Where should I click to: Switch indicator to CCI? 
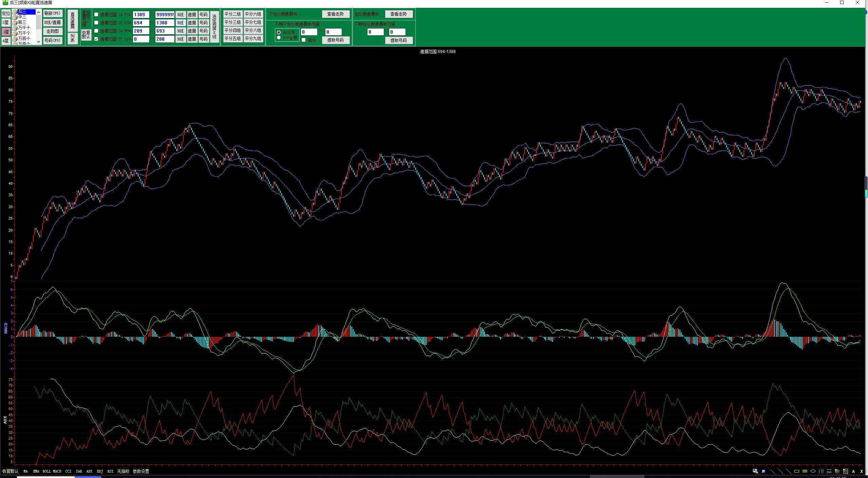[x=68, y=471]
